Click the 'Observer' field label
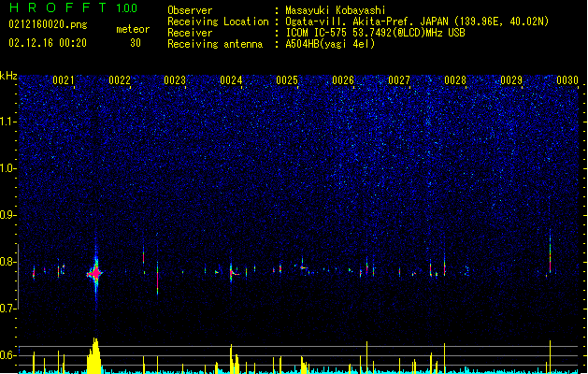588x374 pixels. [190, 10]
